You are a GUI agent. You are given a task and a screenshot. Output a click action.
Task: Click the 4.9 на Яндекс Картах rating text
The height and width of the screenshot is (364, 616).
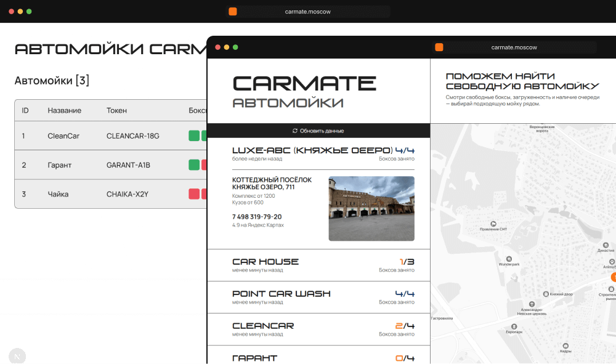tap(257, 225)
